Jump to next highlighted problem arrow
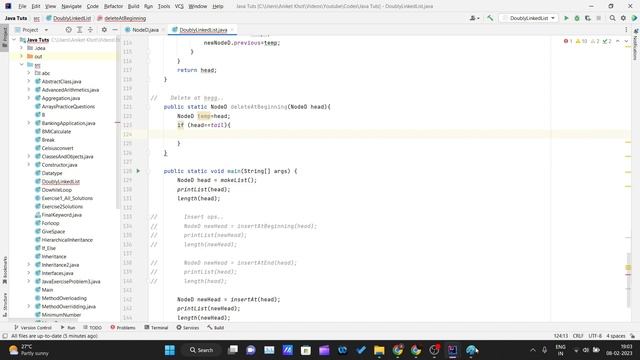 (627, 41)
